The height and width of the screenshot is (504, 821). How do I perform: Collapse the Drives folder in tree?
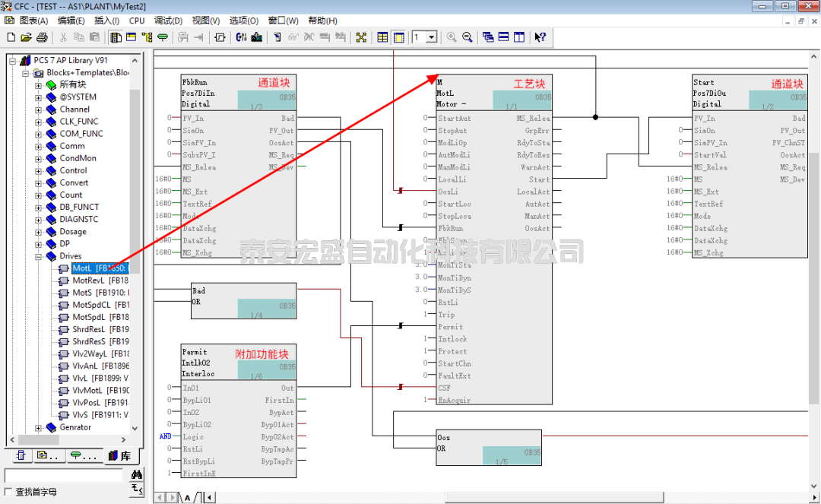[x=38, y=256]
